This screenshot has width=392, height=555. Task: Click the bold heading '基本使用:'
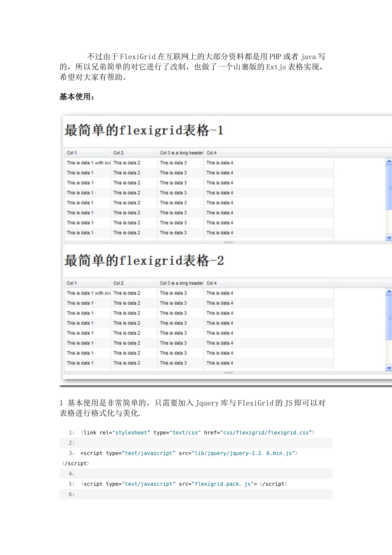pyautogui.click(x=77, y=97)
